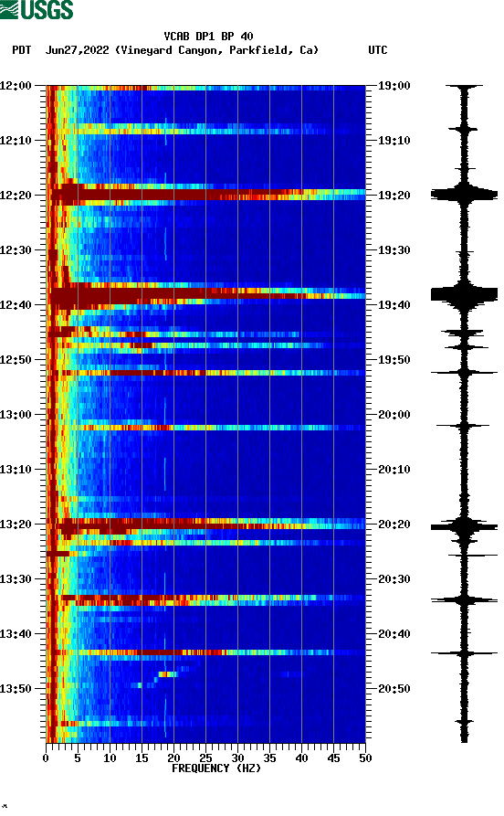Click the date text 'Jun27,2022'
504x816 pixels.
[78, 50]
